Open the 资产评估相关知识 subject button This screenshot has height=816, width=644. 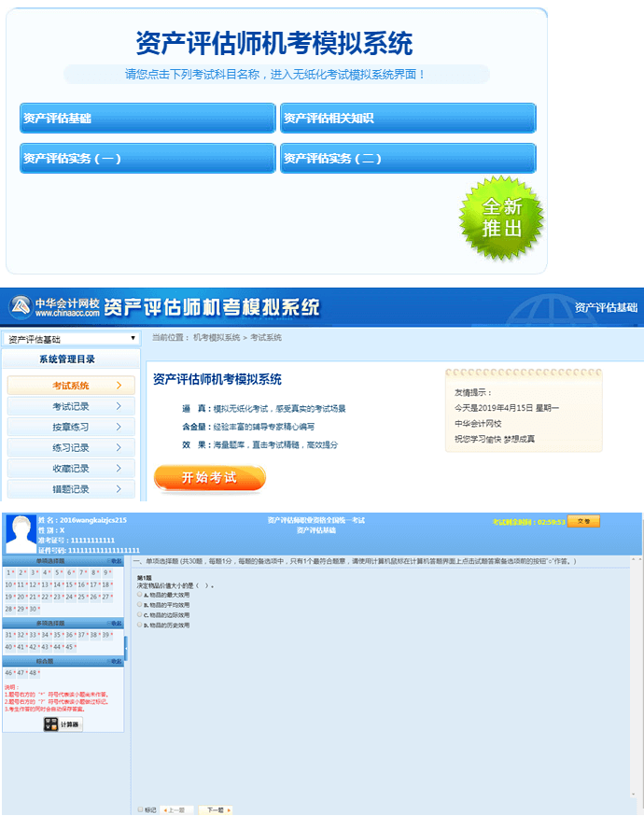(x=408, y=119)
